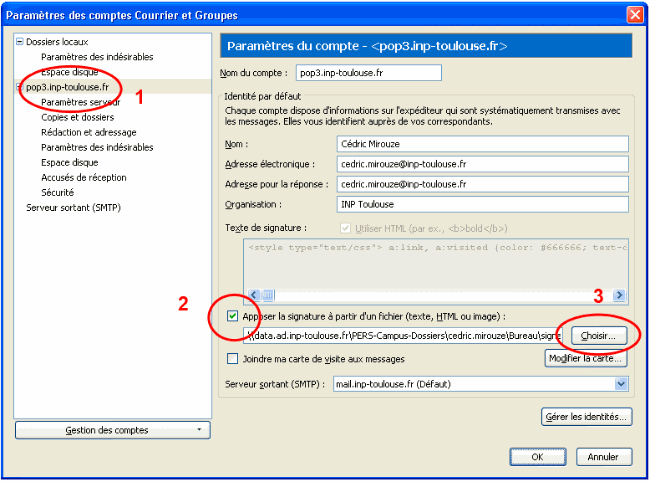Viewport: 650px width, 482px height.
Task: Click the Choisir... button
Action: (599, 336)
